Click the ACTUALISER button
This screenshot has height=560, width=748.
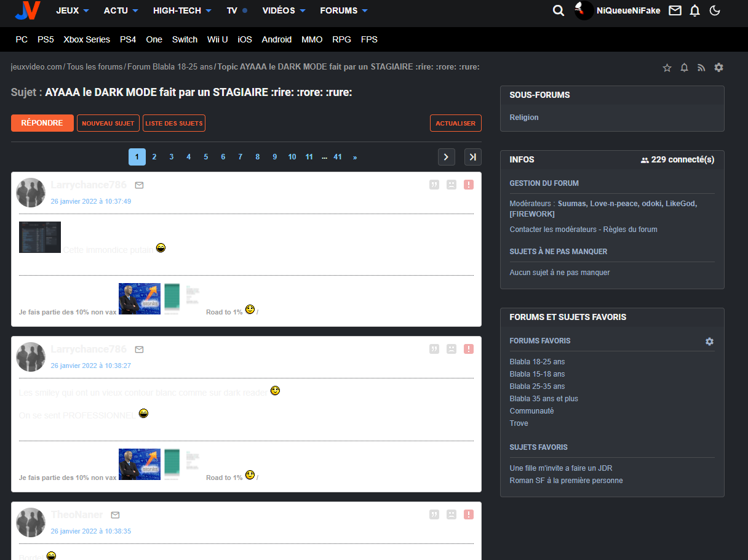coord(456,123)
